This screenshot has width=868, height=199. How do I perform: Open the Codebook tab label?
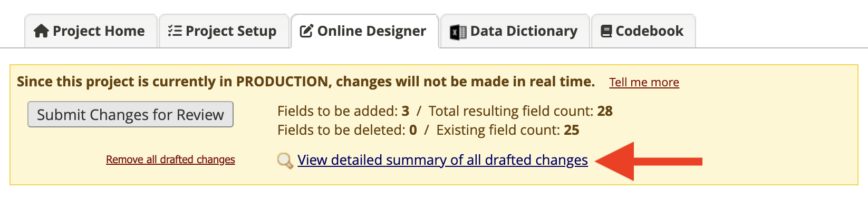pyautogui.click(x=650, y=31)
